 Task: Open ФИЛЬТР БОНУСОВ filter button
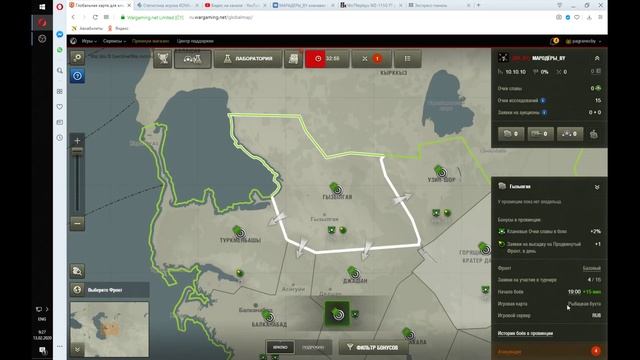click(x=373, y=347)
